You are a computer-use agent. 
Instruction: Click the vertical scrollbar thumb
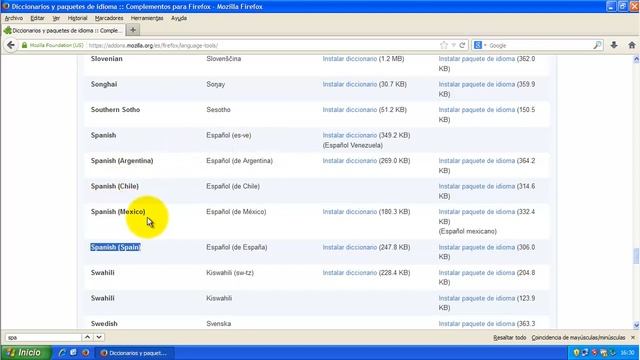coord(636,256)
